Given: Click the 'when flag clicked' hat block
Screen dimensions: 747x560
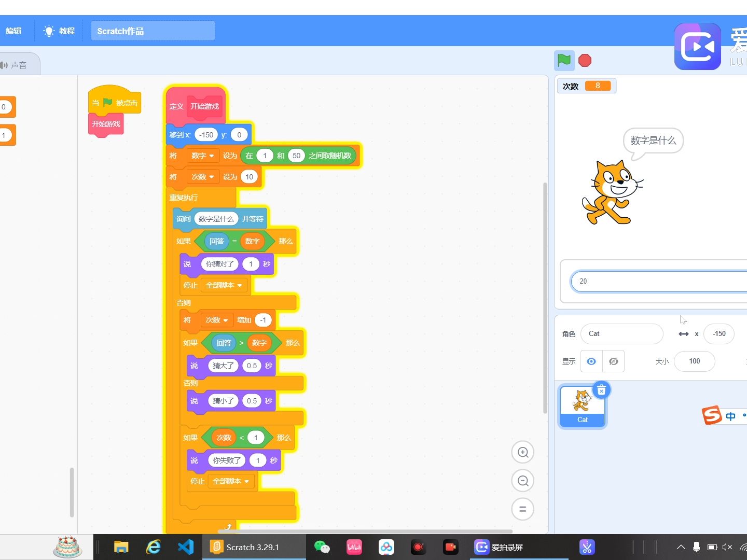Looking at the screenshot, I should coord(114,102).
